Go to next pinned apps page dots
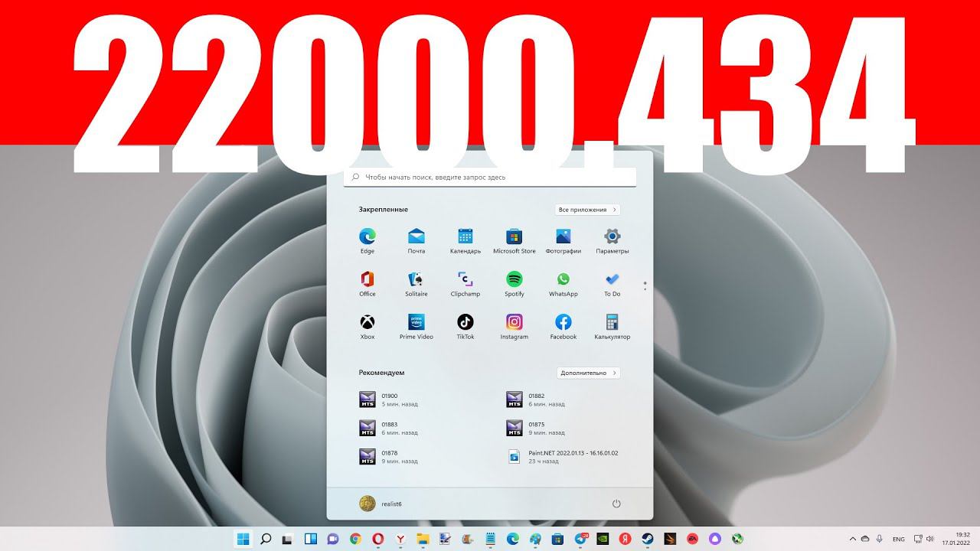This screenshot has height=551, width=980. point(645,286)
